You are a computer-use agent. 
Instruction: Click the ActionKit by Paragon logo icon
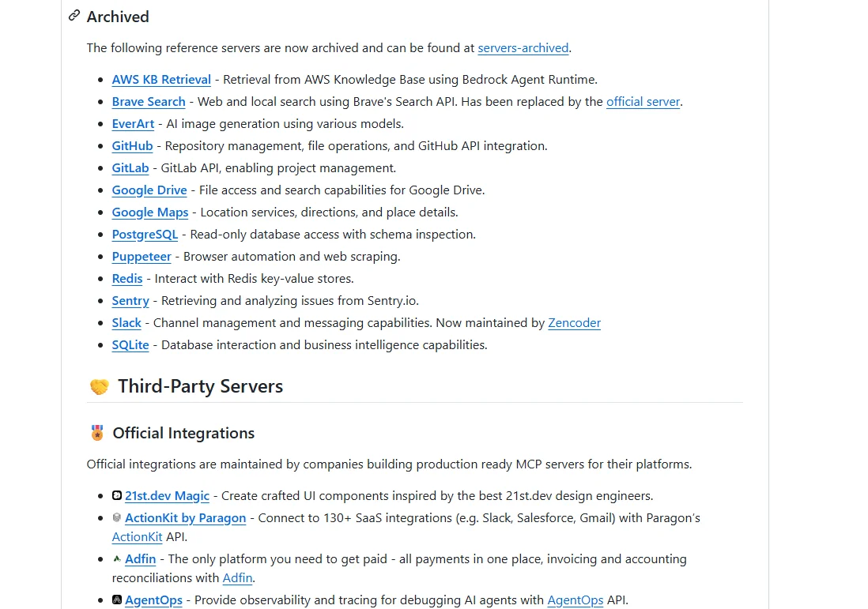(x=117, y=518)
